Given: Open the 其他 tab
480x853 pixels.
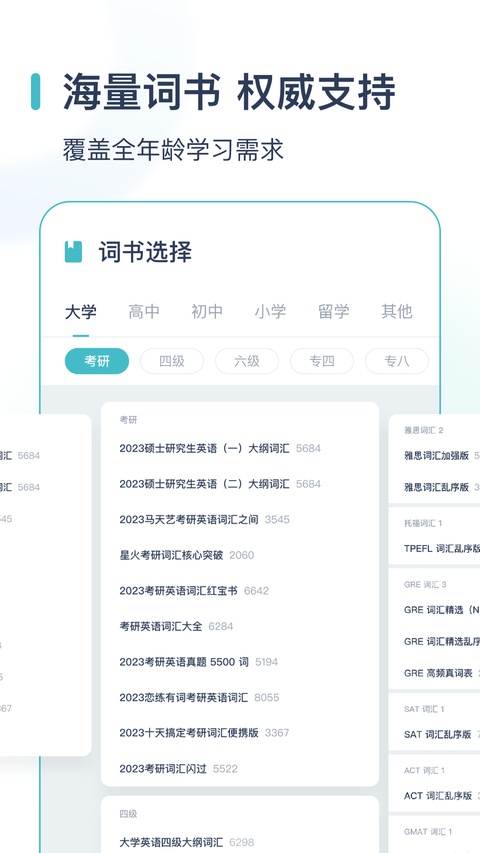Looking at the screenshot, I should click(397, 312).
